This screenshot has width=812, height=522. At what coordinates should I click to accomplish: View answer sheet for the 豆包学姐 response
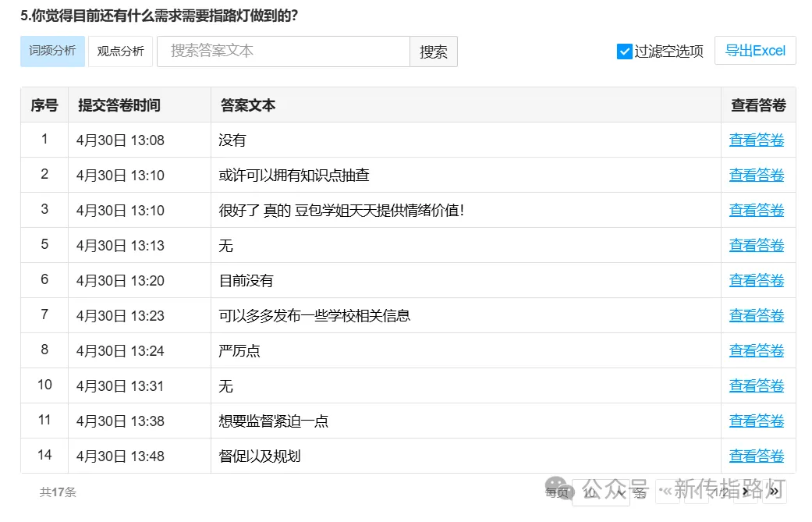756,210
